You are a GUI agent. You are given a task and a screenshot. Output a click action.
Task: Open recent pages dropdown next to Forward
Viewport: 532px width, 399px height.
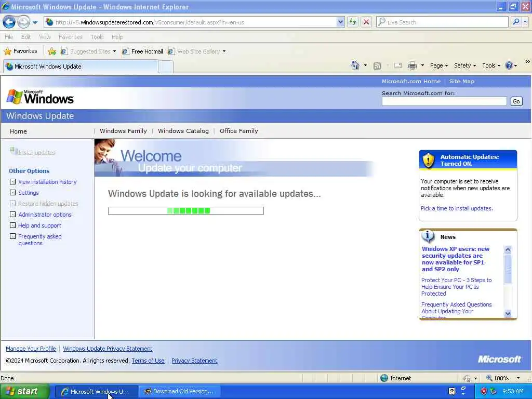click(35, 22)
